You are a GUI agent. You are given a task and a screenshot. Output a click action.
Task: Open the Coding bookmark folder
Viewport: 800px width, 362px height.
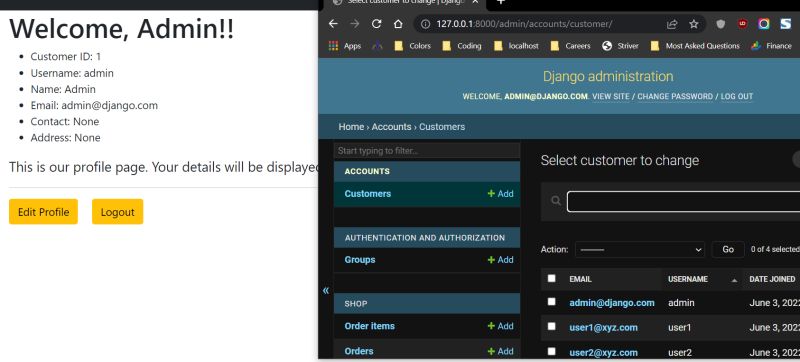click(x=462, y=46)
